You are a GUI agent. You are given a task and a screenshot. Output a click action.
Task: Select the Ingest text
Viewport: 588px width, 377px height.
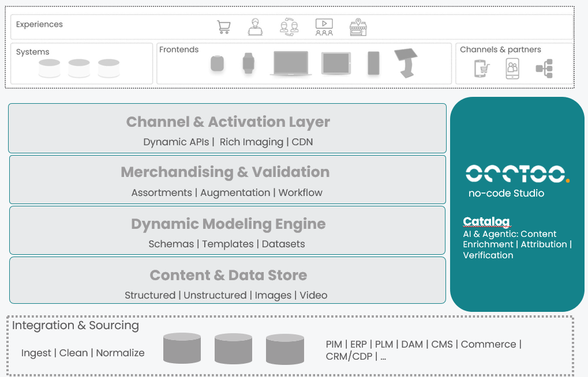click(36, 353)
